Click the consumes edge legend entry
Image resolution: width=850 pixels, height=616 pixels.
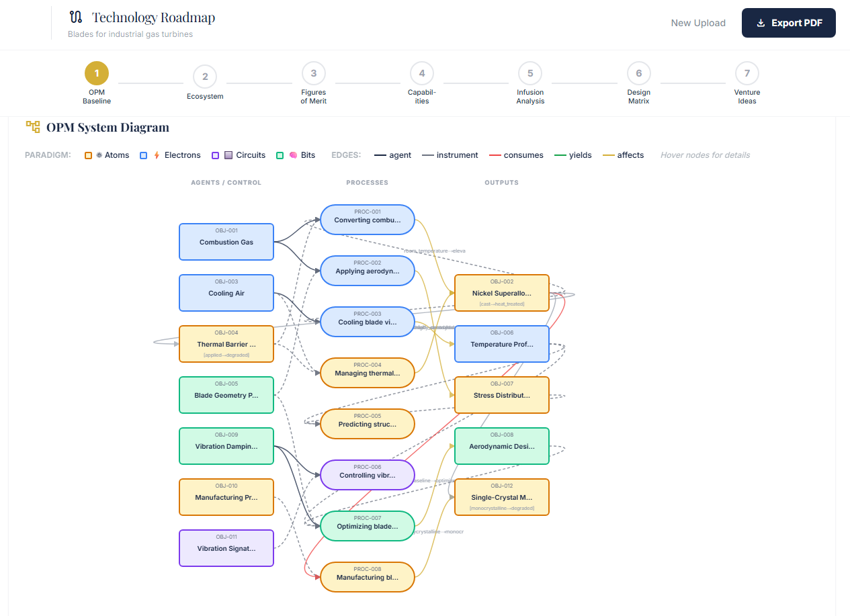tap(516, 155)
